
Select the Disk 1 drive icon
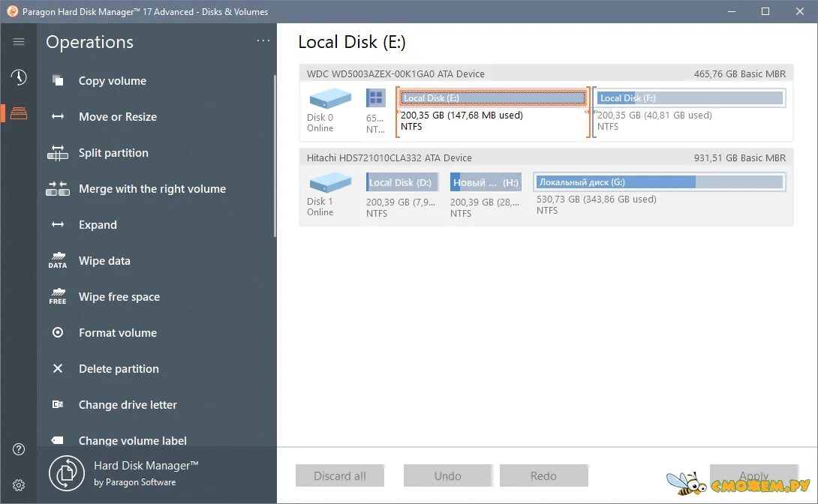330,182
